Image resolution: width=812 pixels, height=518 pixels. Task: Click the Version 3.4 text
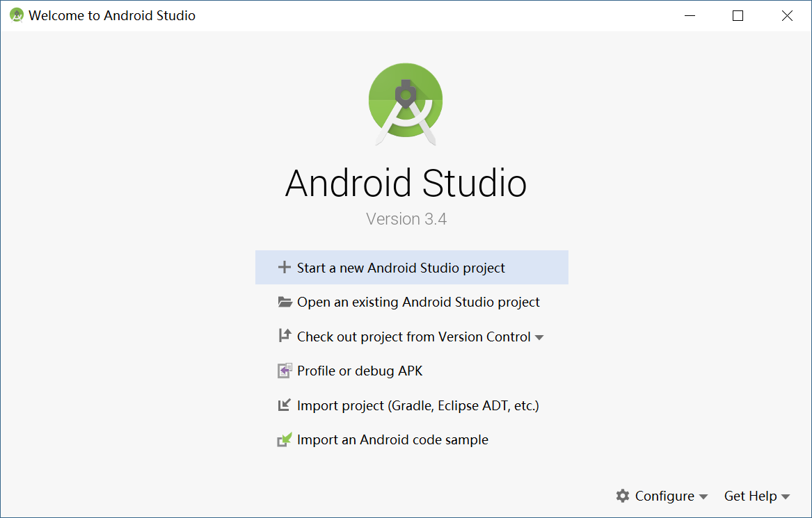pyautogui.click(x=406, y=219)
